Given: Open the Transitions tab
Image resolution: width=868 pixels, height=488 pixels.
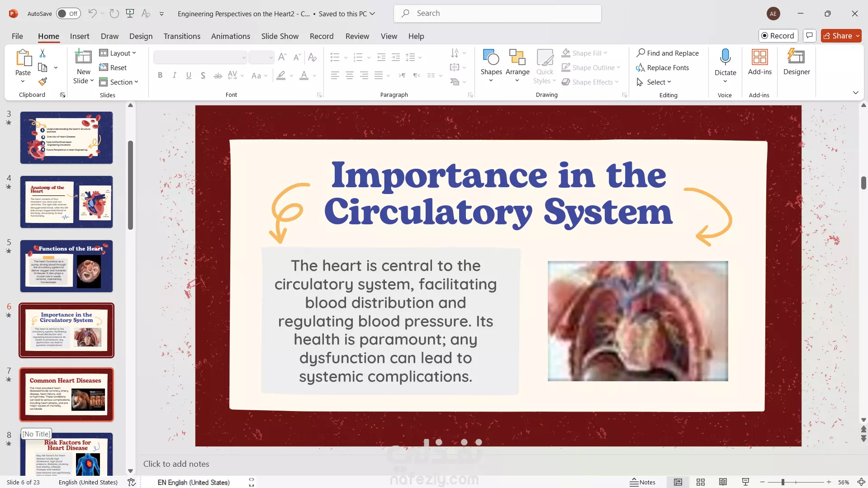Looking at the screenshot, I should 182,36.
